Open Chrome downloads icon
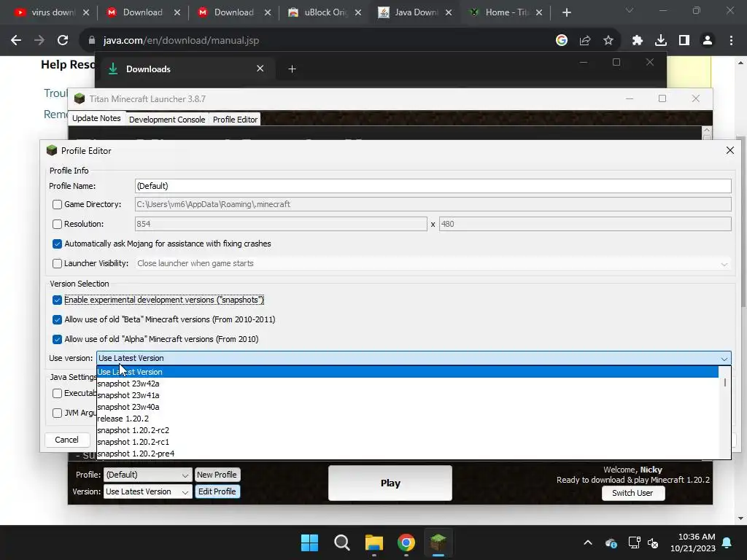Image resolution: width=747 pixels, height=560 pixels. pyautogui.click(x=661, y=41)
